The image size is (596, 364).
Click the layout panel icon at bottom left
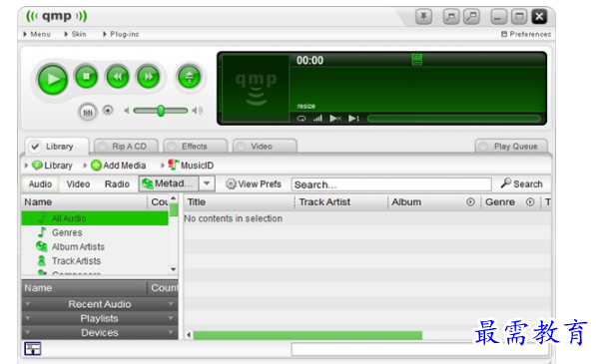click(x=33, y=348)
